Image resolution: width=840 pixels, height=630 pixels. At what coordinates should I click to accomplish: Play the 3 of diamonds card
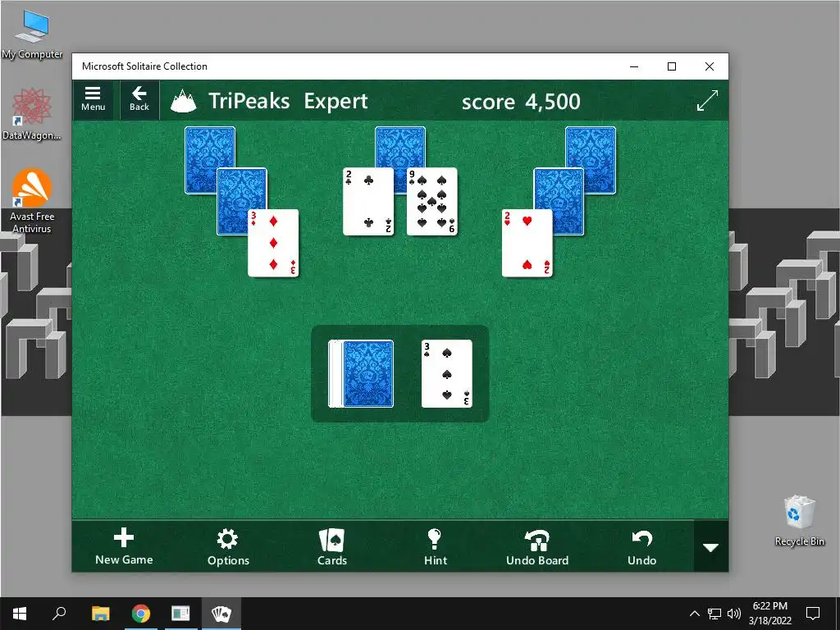[x=273, y=243]
